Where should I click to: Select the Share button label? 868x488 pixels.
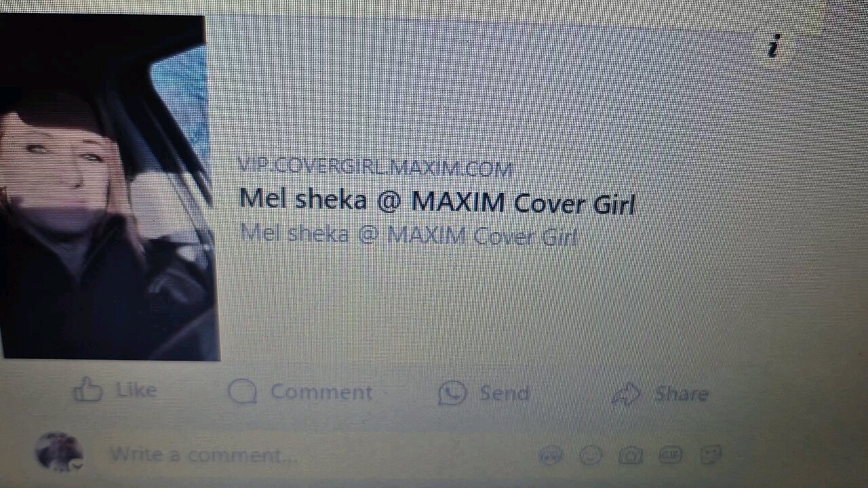pyautogui.click(x=682, y=394)
